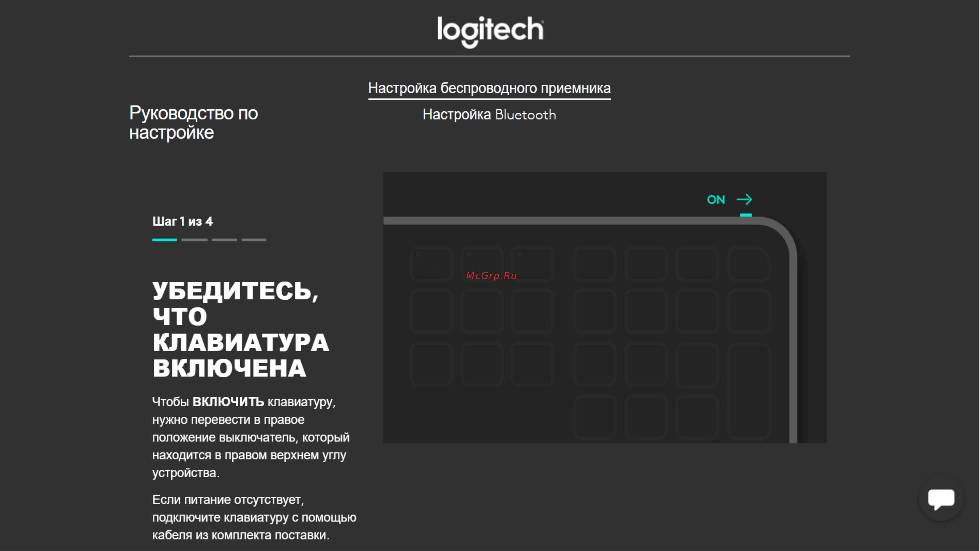The image size is (980, 551).
Task: Switch to the Настройка Bluetooth tab
Action: 489,115
